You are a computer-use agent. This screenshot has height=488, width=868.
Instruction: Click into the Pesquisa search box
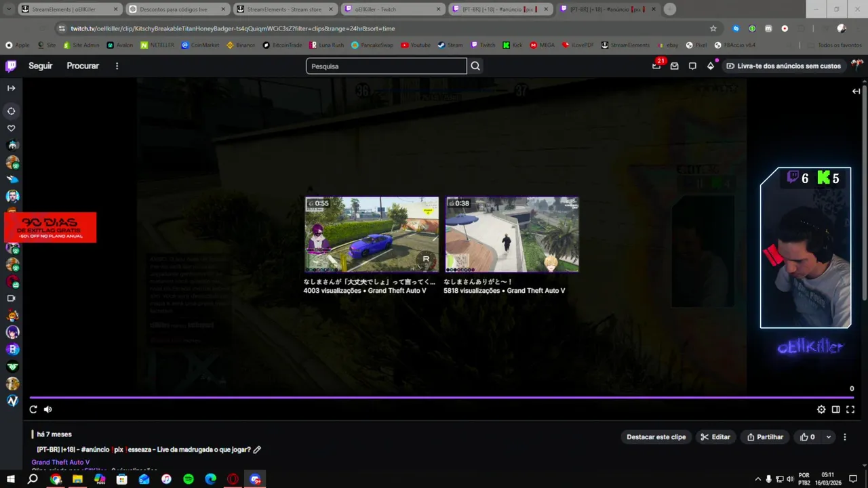(x=387, y=66)
